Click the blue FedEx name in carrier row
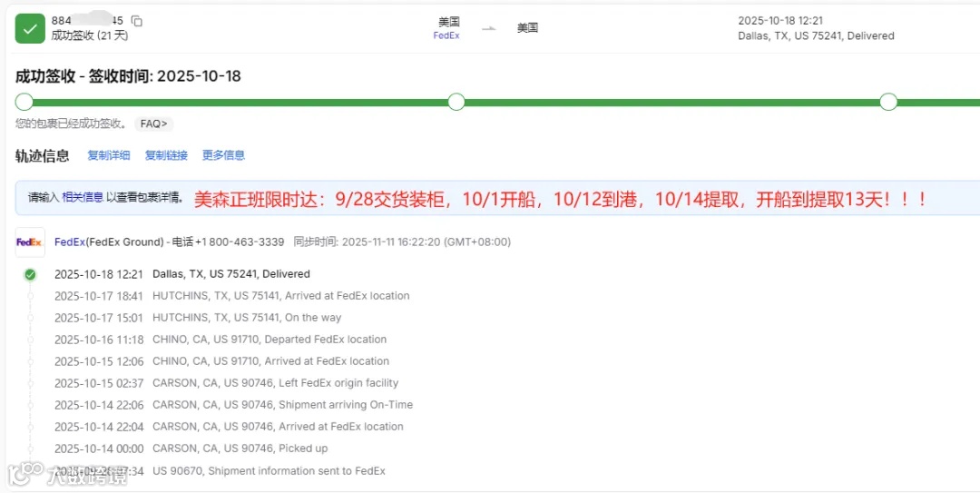Viewport: 980px width, 493px height. point(70,242)
